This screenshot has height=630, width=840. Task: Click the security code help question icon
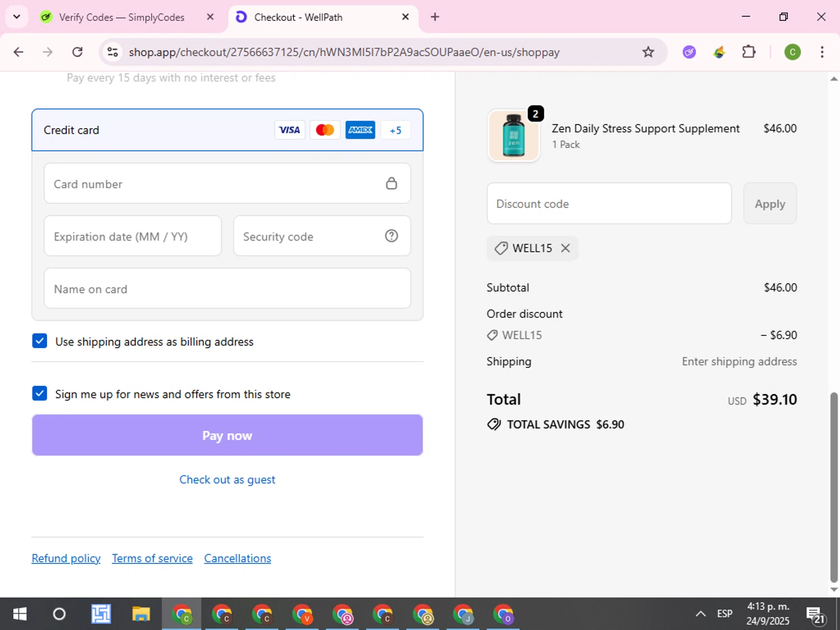(391, 236)
